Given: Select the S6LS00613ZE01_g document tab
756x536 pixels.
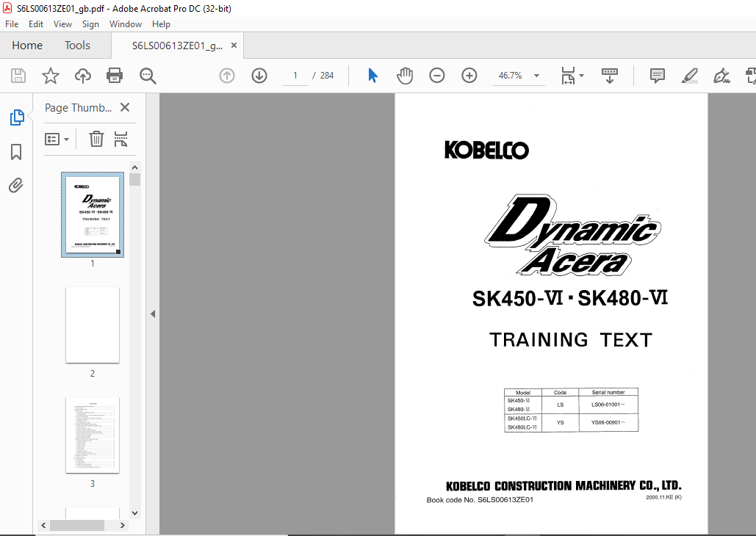Looking at the screenshot, I should coord(177,46).
